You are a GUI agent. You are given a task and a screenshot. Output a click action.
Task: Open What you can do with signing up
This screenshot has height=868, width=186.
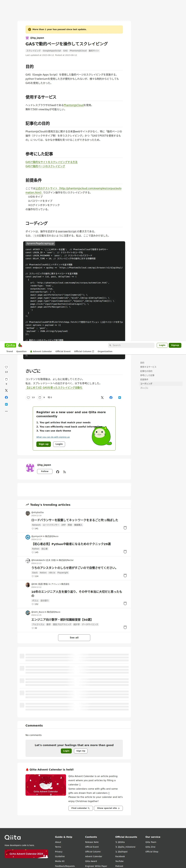[x=53, y=437]
